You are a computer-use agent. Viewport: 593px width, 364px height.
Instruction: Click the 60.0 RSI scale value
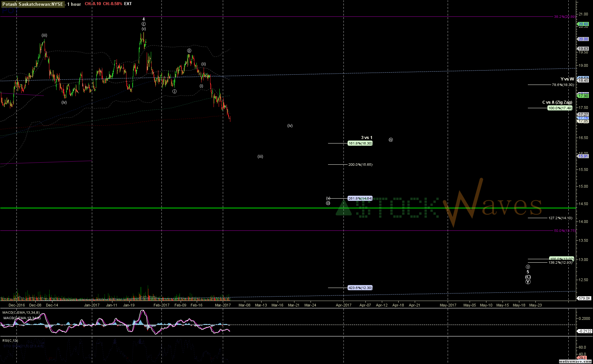click(x=582, y=347)
